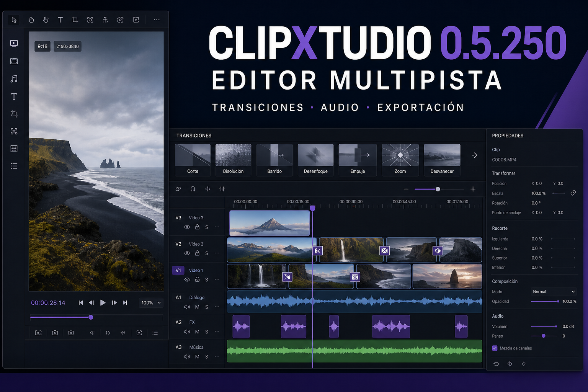Toggle visibility of Video 1 track
Screen dimensions: 588x392
187,280
